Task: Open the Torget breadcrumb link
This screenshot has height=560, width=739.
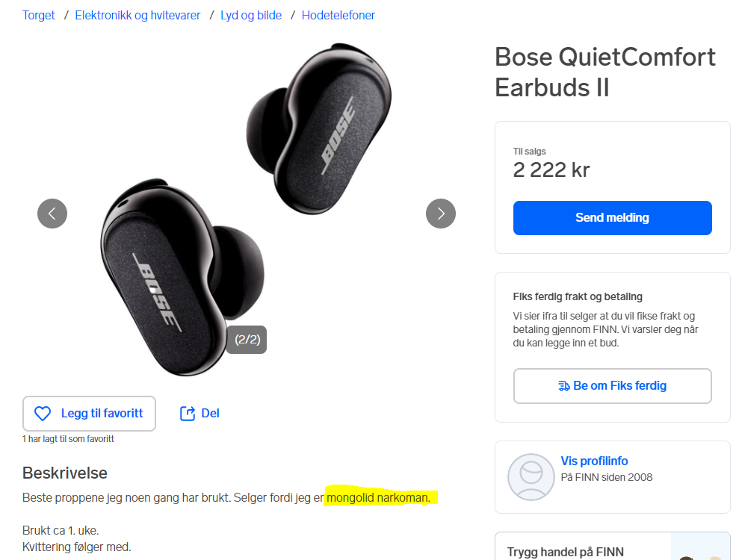Action: coord(39,15)
